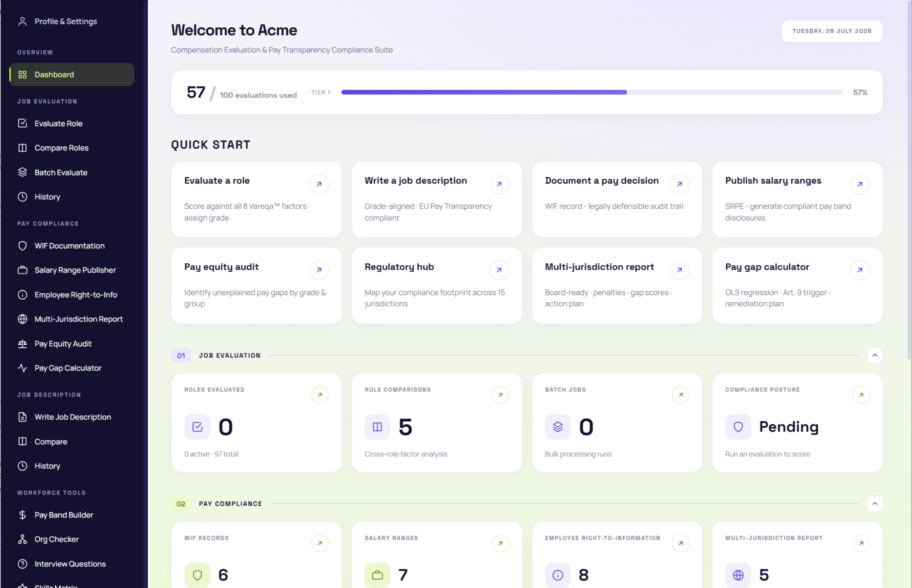Screen dimensions: 912x588
Task: Open arrow on Roles Evaluated stat card
Action: [x=320, y=395]
